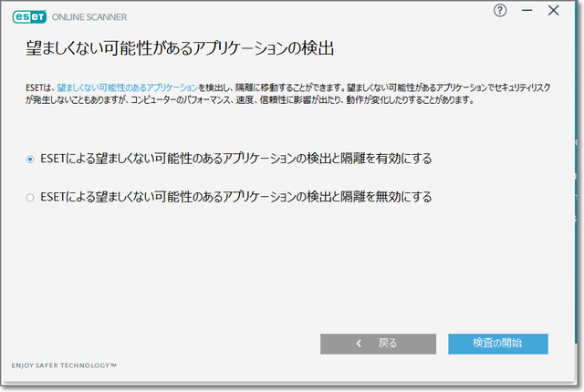Close the ESET Online Scanner window
The image size is (584, 392).
click(553, 11)
